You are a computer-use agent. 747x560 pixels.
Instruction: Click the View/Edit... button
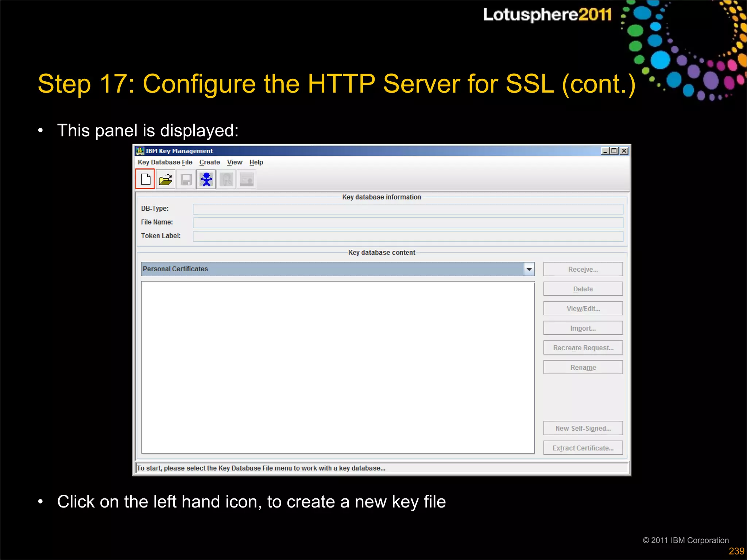(583, 308)
